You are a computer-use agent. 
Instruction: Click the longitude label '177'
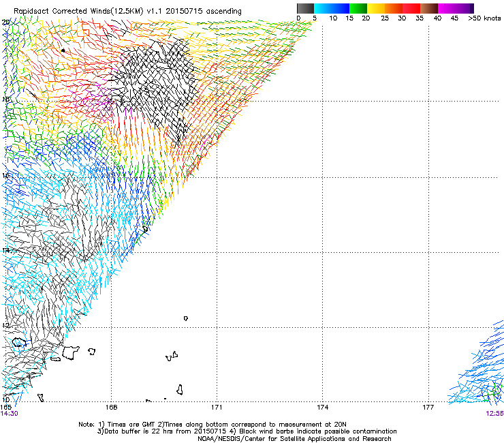[x=428, y=408]
